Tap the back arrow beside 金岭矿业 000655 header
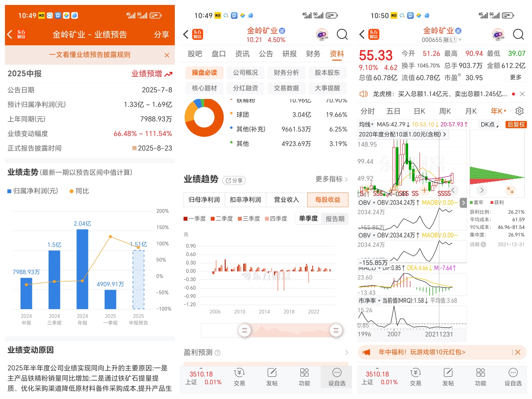 pos(362,34)
